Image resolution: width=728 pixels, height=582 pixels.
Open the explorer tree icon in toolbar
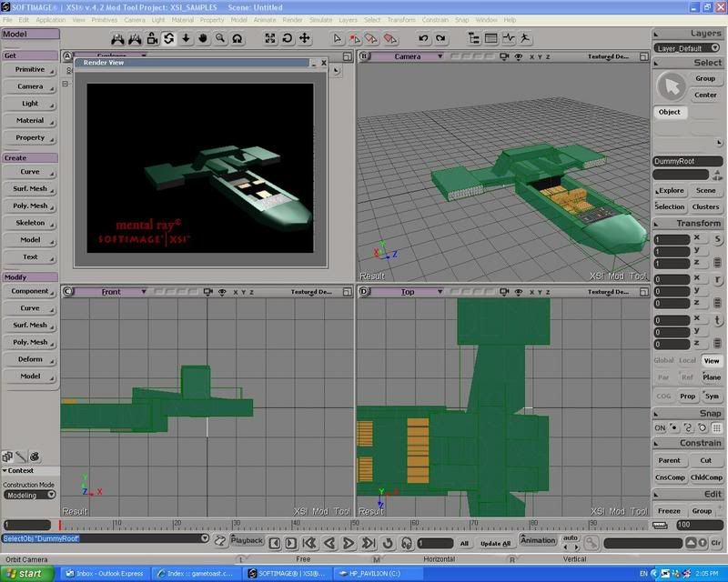pos(473,38)
